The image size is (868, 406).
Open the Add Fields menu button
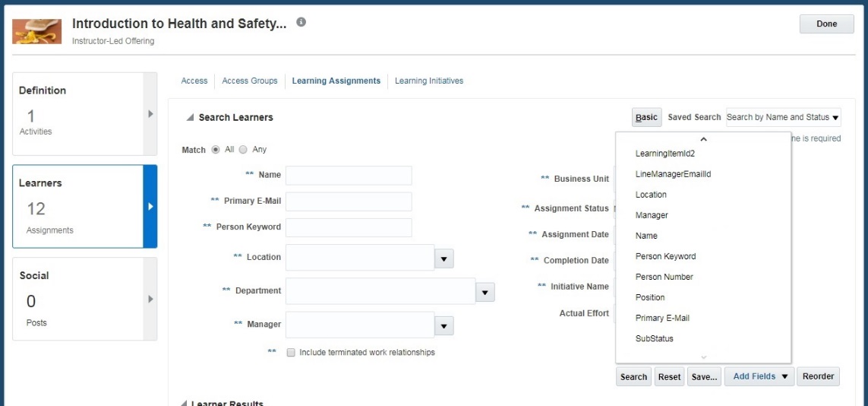(x=759, y=376)
